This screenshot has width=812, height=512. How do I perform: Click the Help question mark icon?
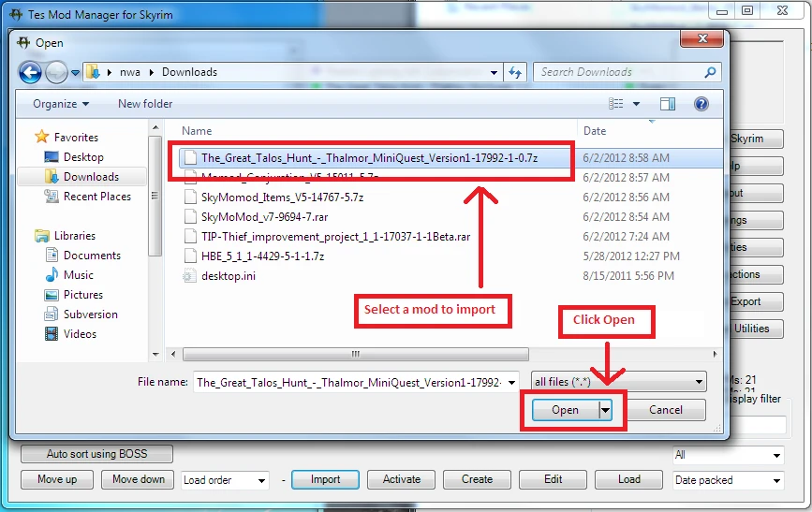coord(701,104)
